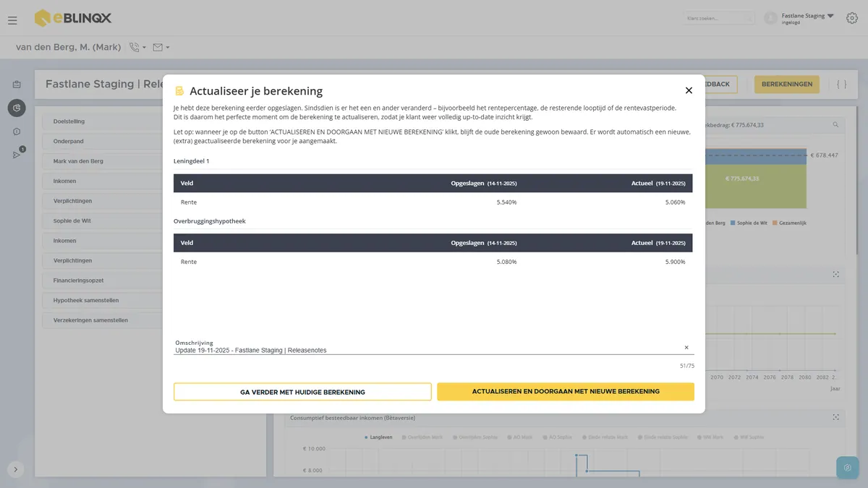The height and width of the screenshot is (488, 868).
Task: Click the curly braces icon
Action: click(x=841, y=85)
